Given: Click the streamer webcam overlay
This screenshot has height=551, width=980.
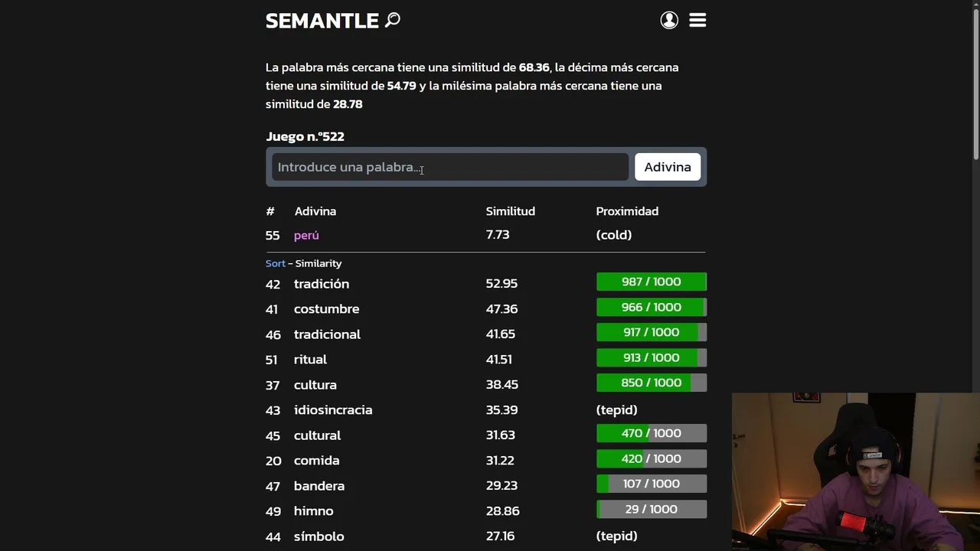Looking at the screenshot, I should coord(855,471).
